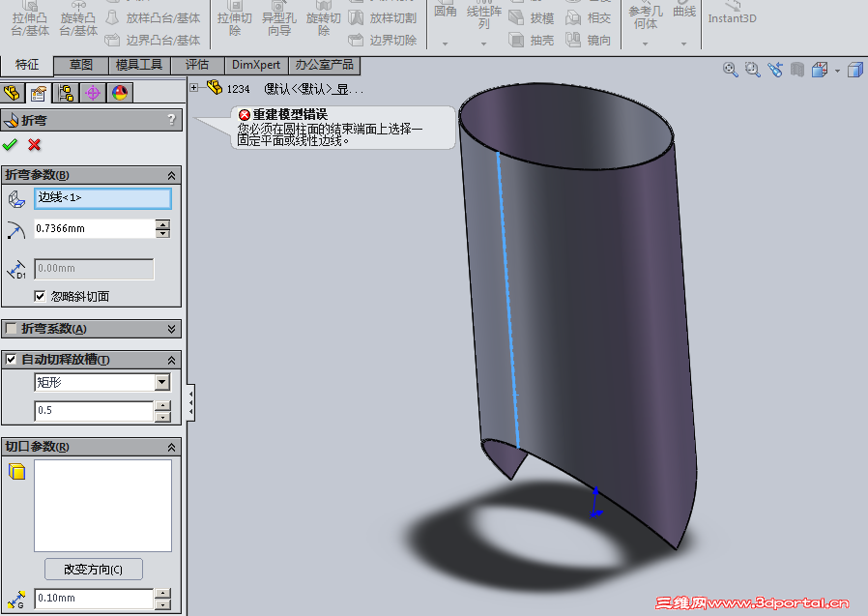Switch to the 评估 tab

197,65
